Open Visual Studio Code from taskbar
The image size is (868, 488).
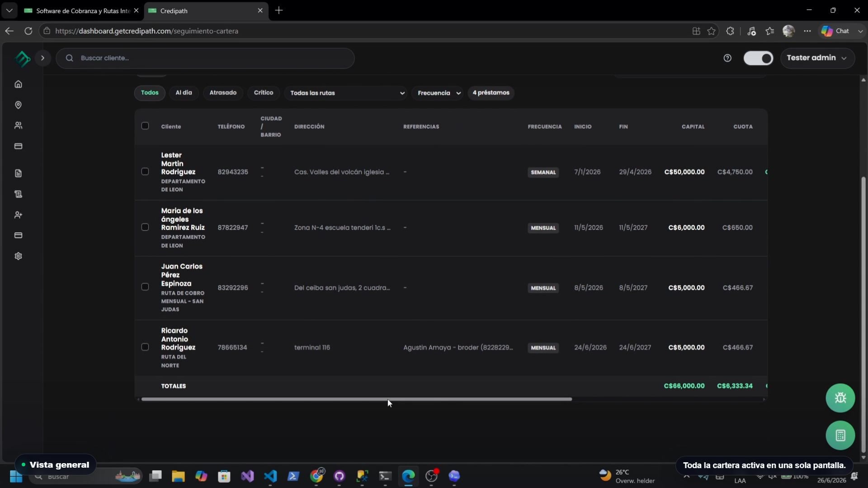pyautogui.click(x=270, y=476)
